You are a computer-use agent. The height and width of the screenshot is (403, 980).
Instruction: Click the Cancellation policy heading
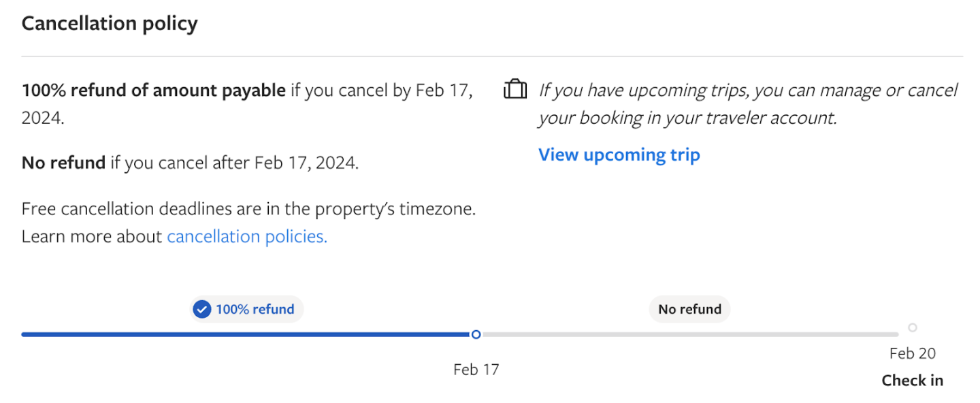click(x=110, y=24)
